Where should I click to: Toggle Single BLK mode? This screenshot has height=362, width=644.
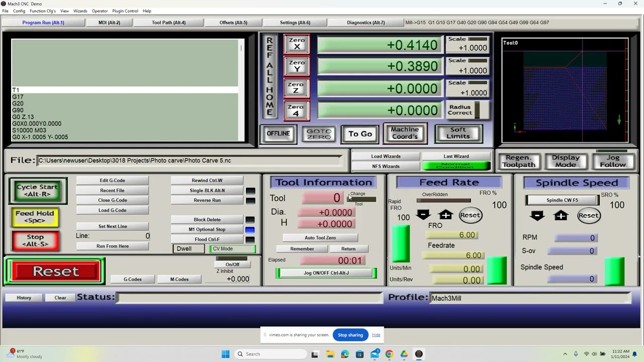coord(207,191)
